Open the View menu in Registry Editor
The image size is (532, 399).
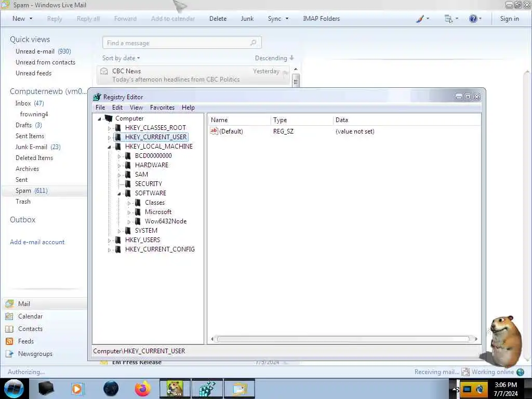tap(136, 108)
